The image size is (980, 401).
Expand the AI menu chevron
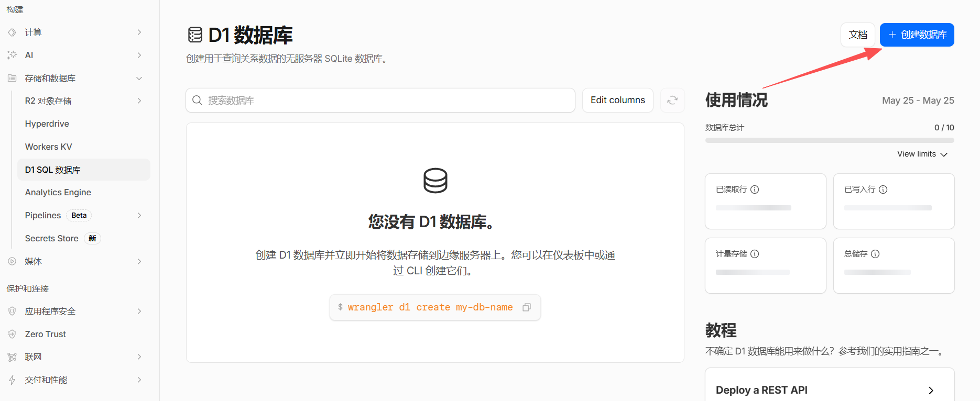point(139,55)
